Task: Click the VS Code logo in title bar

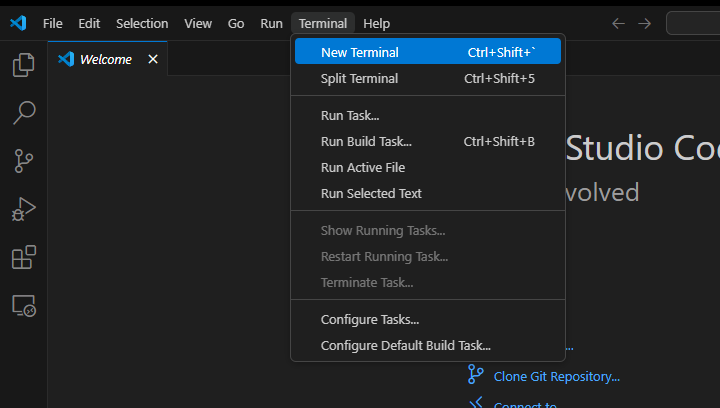Action: pos(18,23)
